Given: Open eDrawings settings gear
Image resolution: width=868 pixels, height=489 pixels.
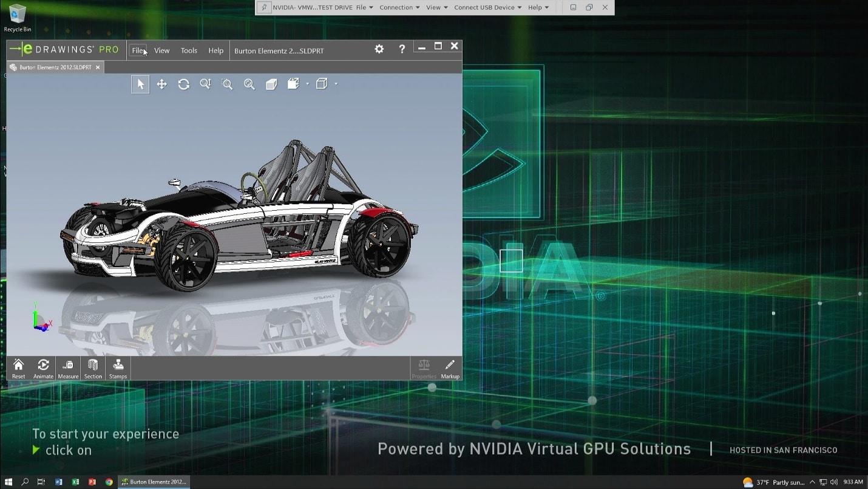Looking at the screenshot, I should tap(379, 49).
